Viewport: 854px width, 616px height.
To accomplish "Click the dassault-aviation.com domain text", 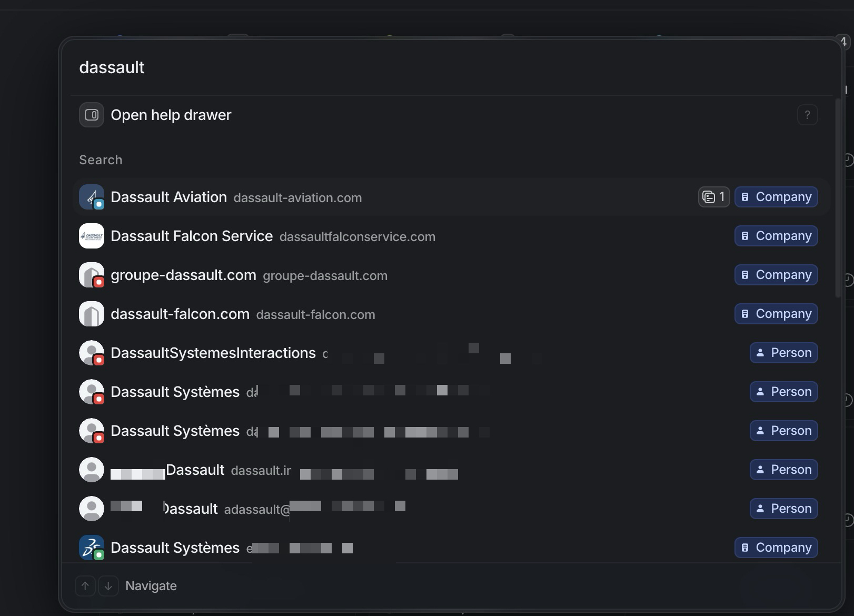I will [x=297, y=198].
